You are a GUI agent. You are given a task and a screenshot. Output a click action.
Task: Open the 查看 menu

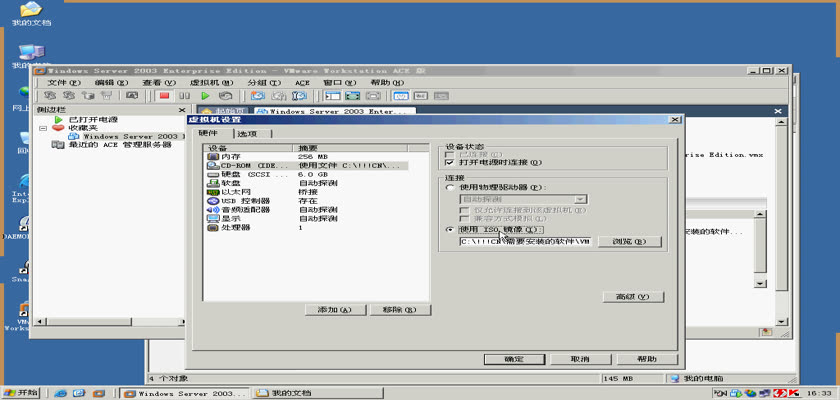click(x=159, y=82)
